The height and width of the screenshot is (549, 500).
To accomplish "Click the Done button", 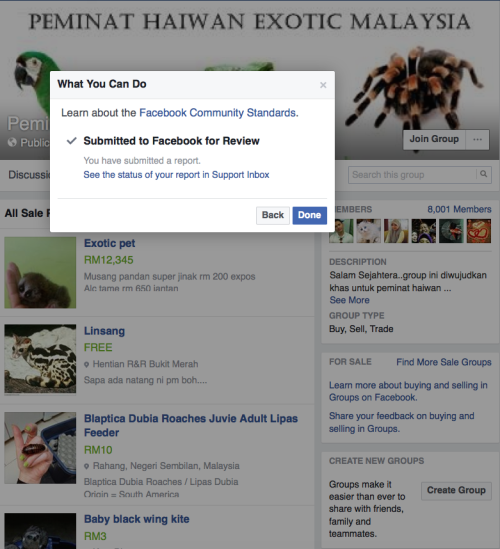I will (x=310, y=215).
